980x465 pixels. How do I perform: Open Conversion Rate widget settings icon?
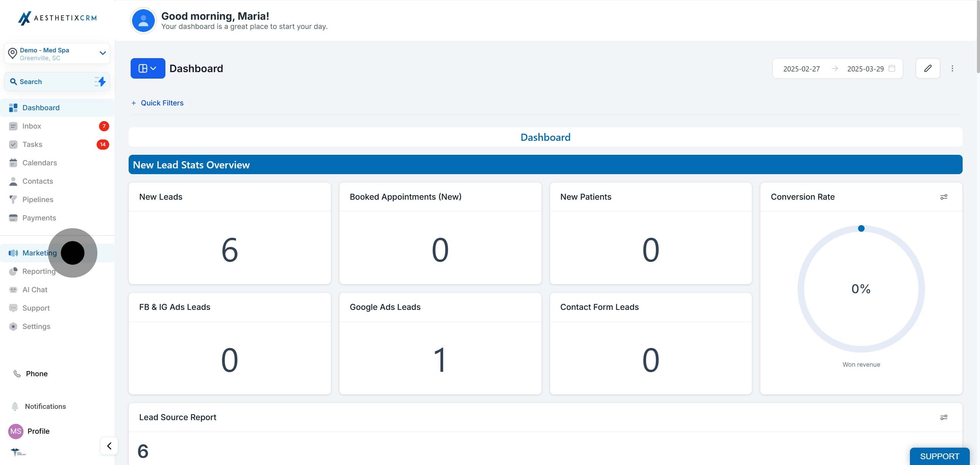944,197
